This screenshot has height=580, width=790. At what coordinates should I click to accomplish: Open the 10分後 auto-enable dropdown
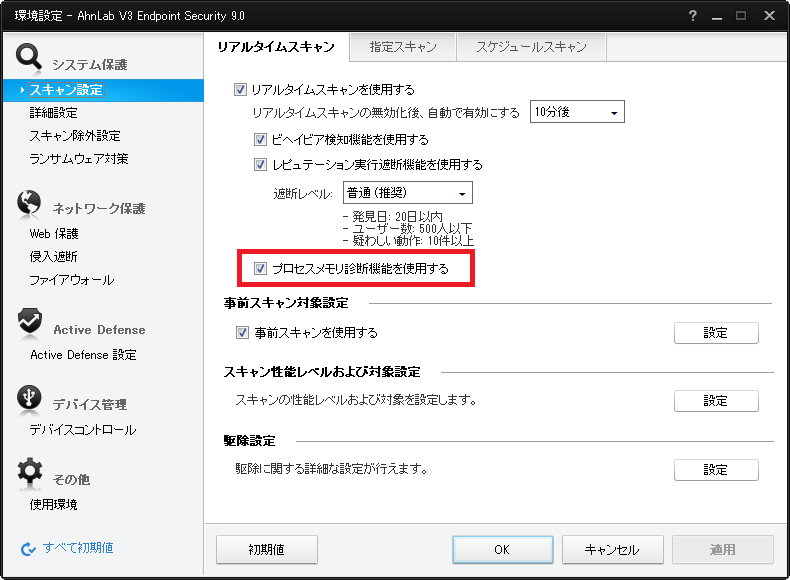coord(577,112)
